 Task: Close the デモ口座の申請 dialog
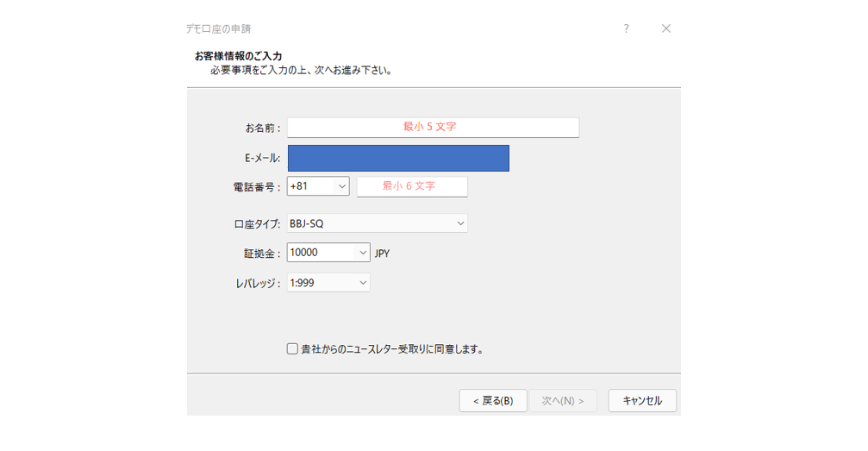coord(665,28)
